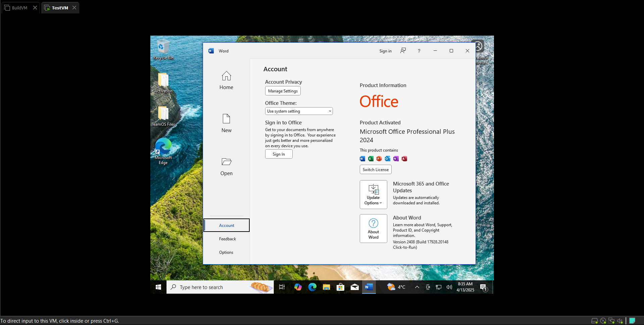Select the Account tab in sidebar
The image size is (644, 325).
227,225
